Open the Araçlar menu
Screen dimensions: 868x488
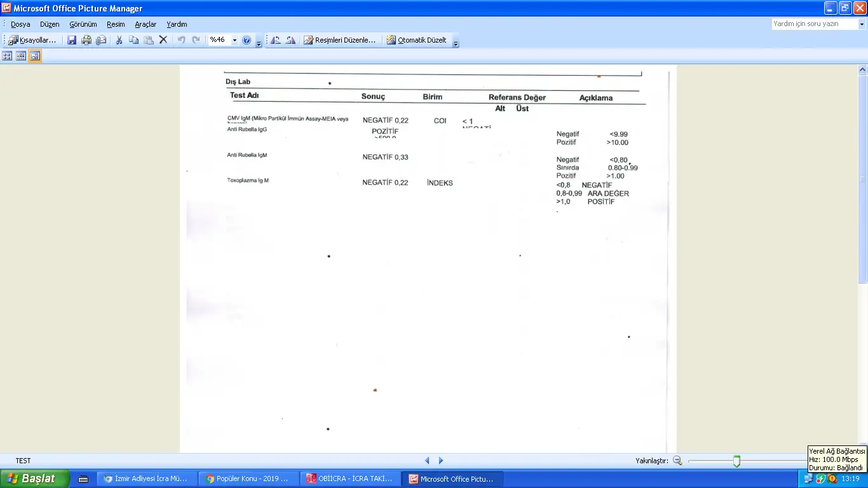146,24
